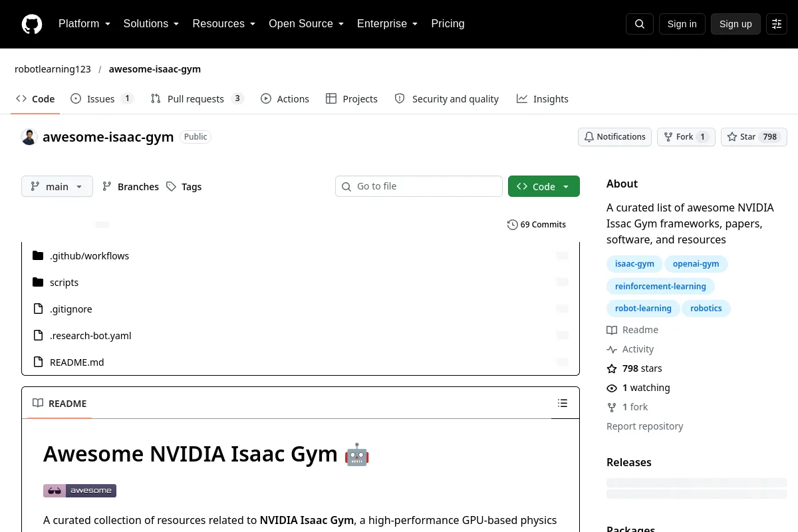Click the Report repository link
The width and height of the screenshot is (798, 532).
(645, 426)
